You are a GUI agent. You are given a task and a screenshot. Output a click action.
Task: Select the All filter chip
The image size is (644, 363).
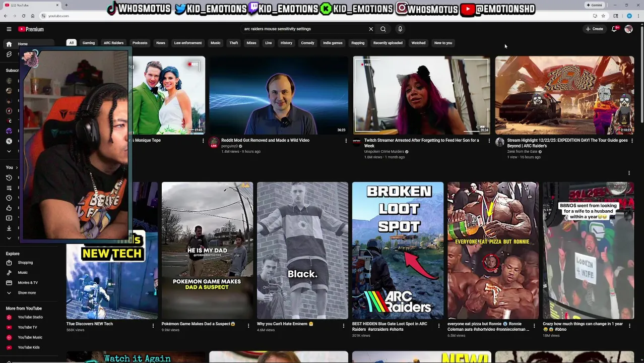[72, 43]
